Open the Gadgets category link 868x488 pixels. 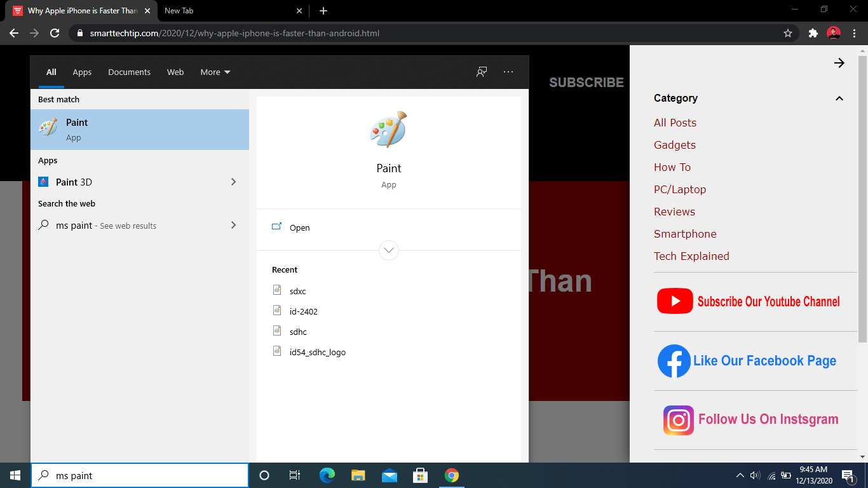(675, 145)
